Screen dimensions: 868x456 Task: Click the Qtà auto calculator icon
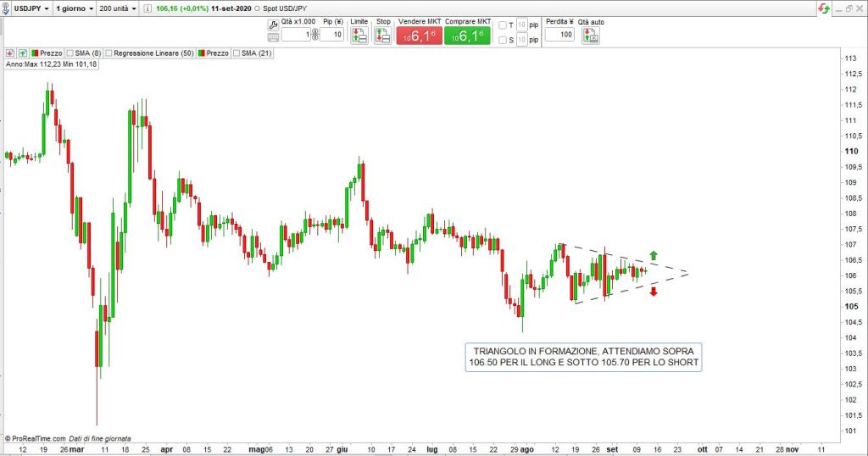pos(587,36)
